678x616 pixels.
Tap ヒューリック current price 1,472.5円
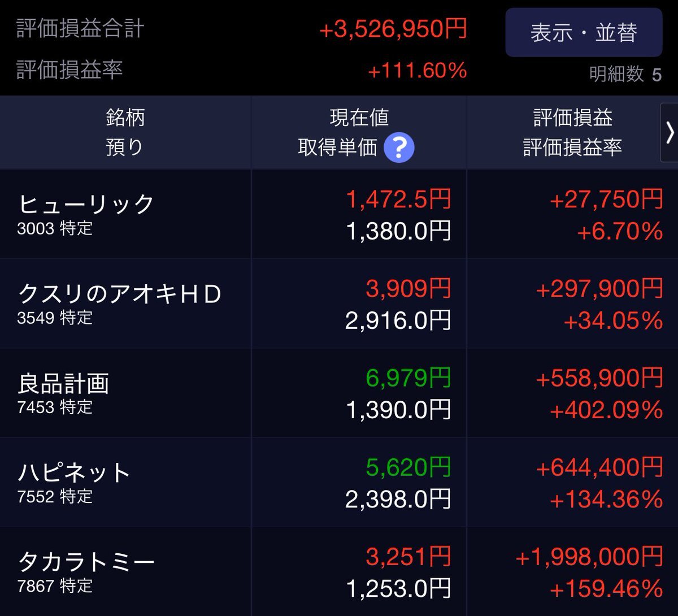tap(398, 199)
